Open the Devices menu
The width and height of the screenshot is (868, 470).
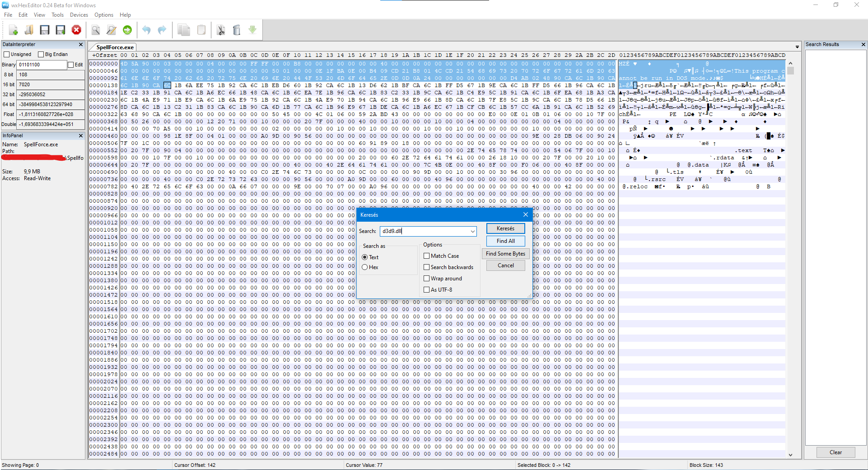coord(79,15)
